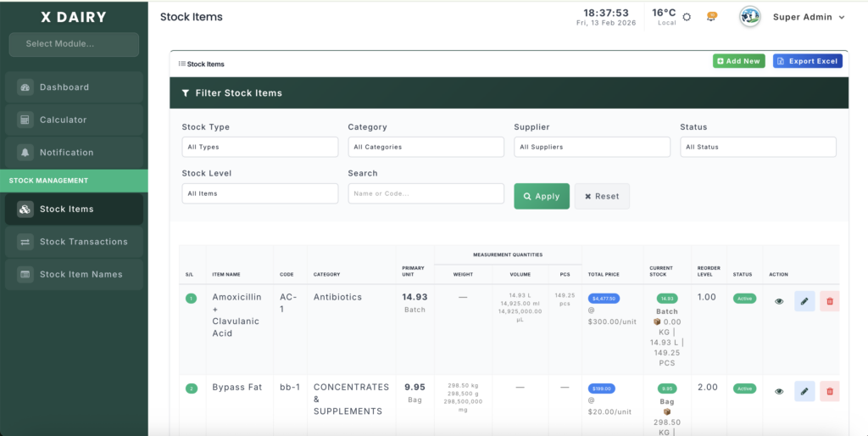
Task: View Amoxicillin item details via eye icon
Action: click(x=779, y=301)
